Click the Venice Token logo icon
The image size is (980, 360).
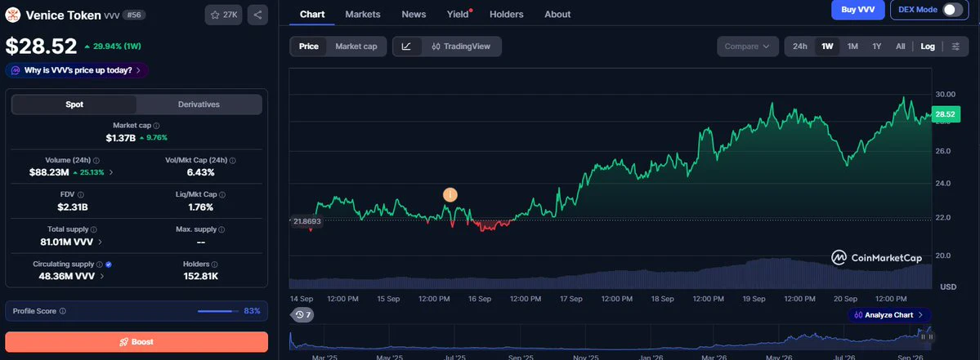click(12, 15)
